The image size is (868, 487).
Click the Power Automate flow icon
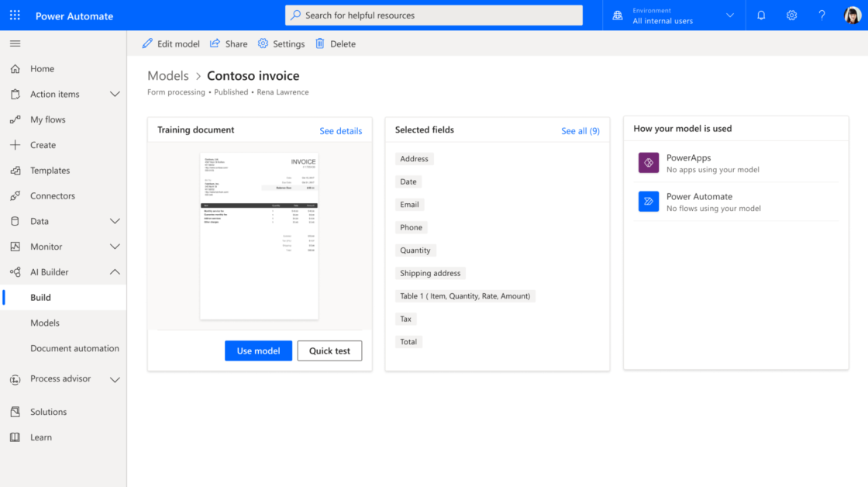click(649, 202)
